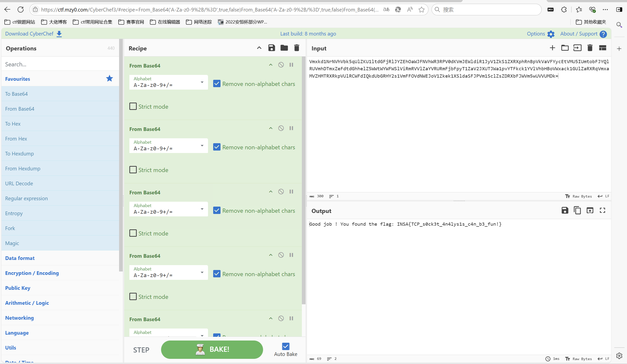Open folder as input icon
The width and height of the screenshot is (627, 364).
pos(565,48)
